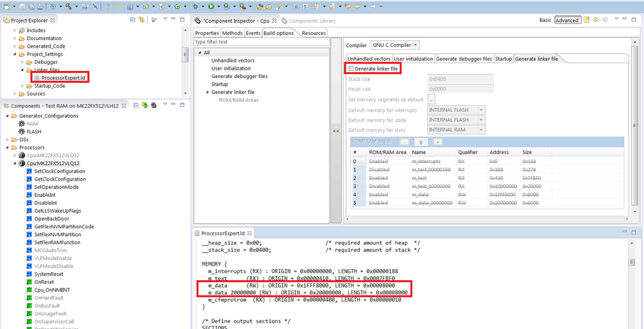Click the Back navigation arrow in main toolbar

coord(357,6)
